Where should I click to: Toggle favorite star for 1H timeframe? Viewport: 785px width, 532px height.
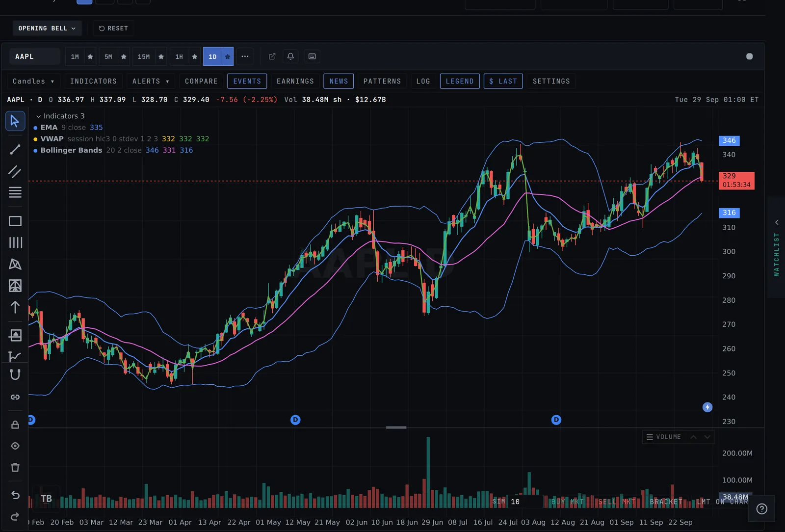(195, 56)
